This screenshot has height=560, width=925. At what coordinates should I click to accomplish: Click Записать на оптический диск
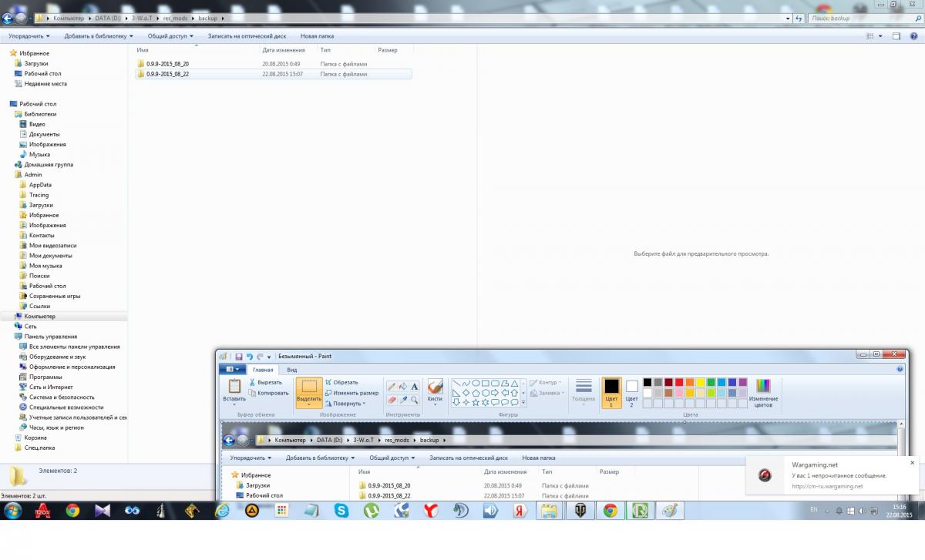247,35
